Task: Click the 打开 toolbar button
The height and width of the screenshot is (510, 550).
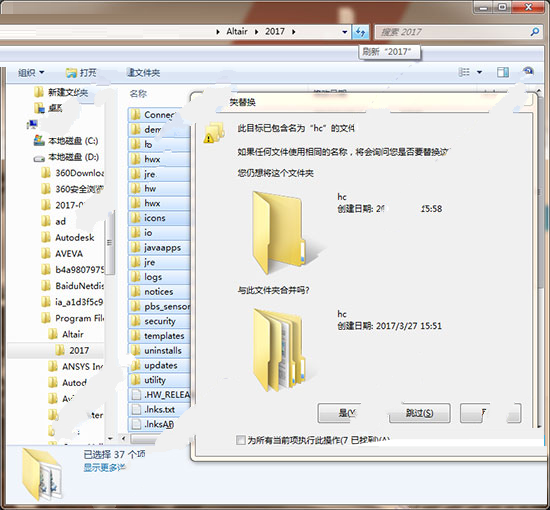Action: (81, 73)
